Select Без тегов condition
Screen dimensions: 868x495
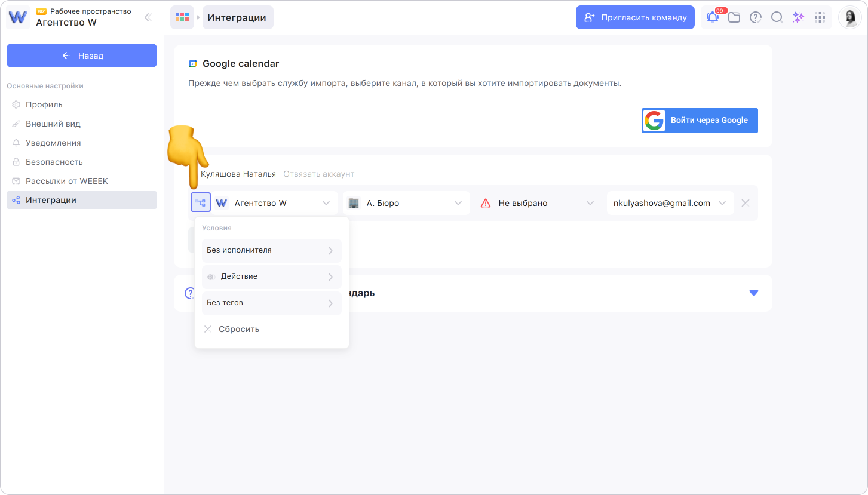click(x=271, y=303)
